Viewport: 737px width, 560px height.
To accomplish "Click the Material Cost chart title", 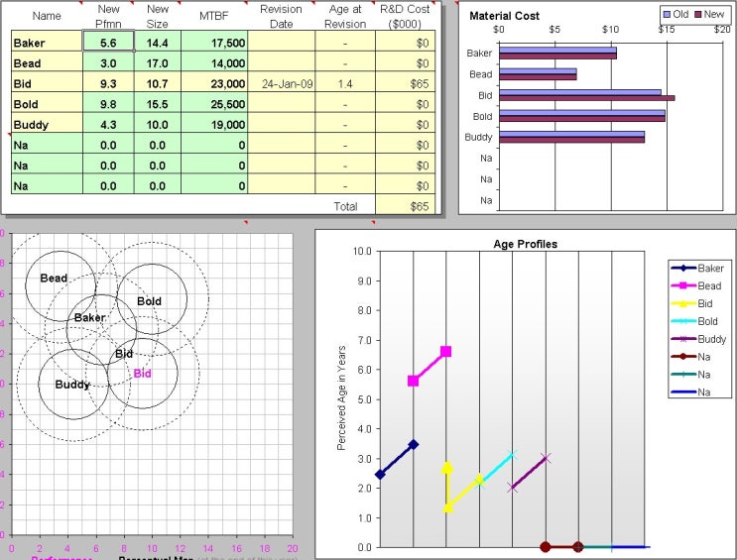I will (505, 16).
